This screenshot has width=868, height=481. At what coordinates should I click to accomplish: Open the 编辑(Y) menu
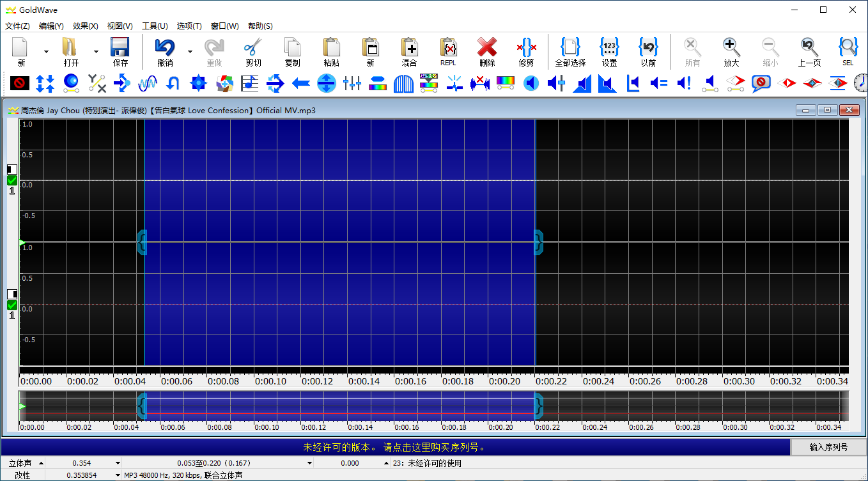tap(51, 26)
